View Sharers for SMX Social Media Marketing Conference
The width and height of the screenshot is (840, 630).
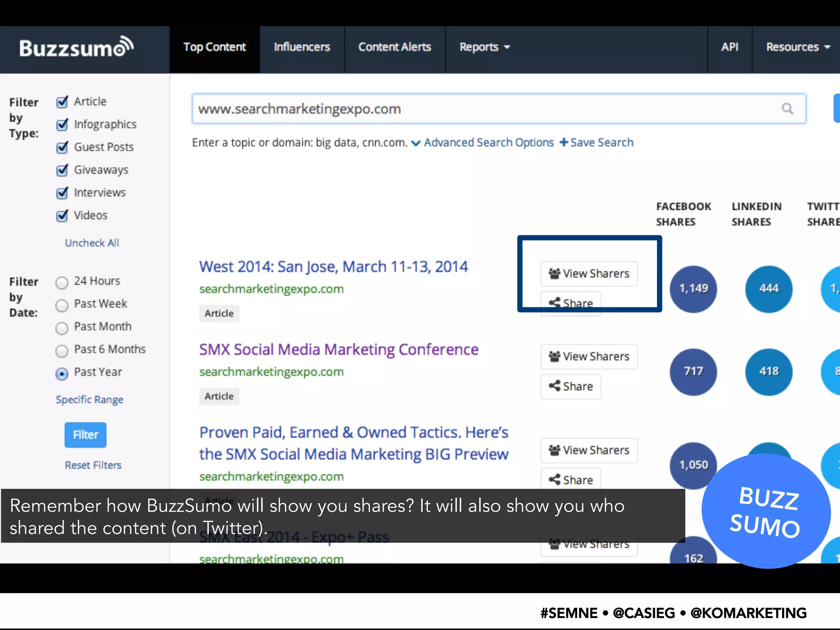[589, 356]
